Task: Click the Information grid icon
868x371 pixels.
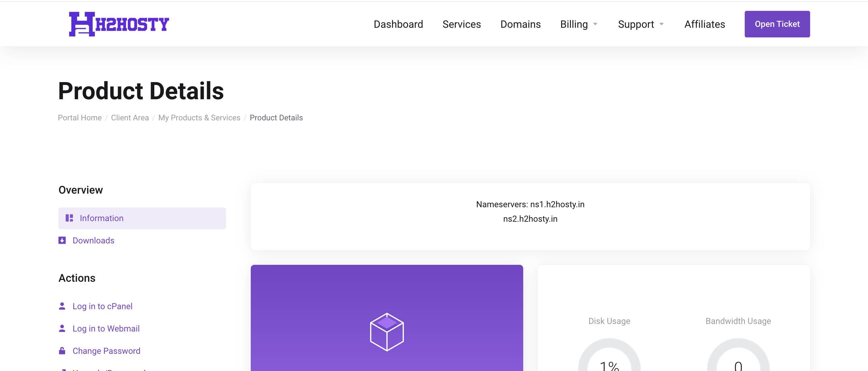Action: [69, 218]
